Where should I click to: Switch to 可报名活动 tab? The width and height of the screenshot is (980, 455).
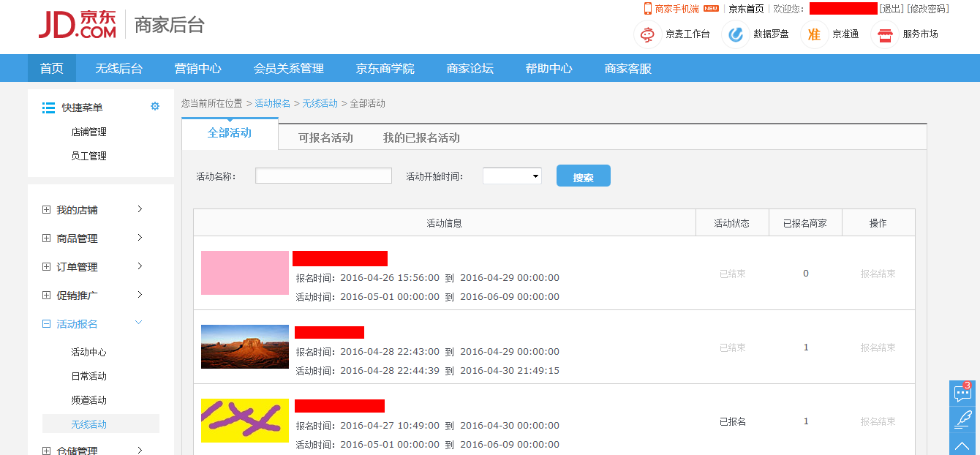point(325,138)
